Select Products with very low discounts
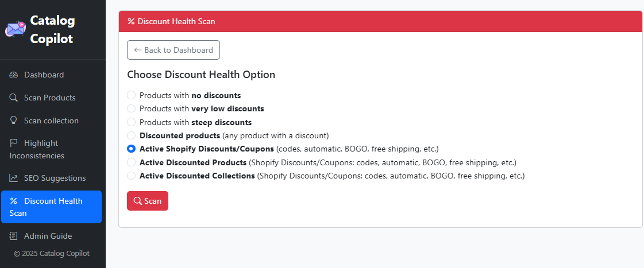The width and height of the screenshot is (644, 268). tap(132, 108)
